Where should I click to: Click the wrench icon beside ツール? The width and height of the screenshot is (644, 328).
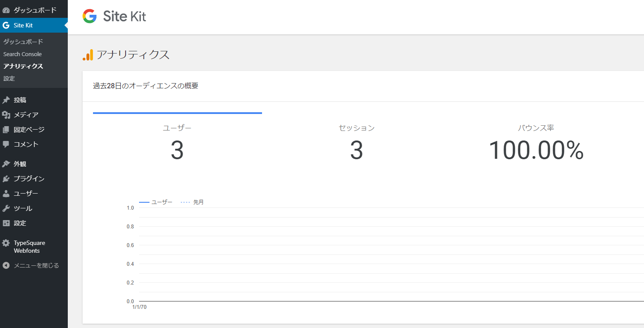click(6, 208)
